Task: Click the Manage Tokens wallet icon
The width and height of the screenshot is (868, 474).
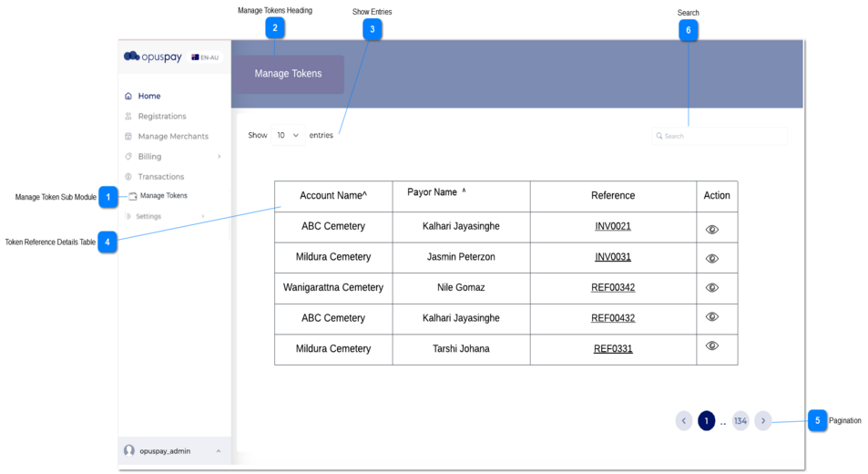Action: tap(133, 196)
